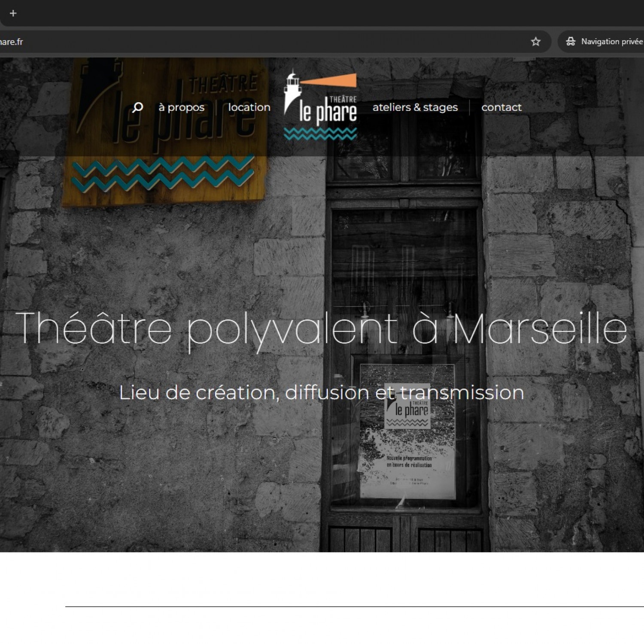Click the incognito spy icon
This screenshot has height=644, width=644.
pyautogui.click(x=570, y=42)
